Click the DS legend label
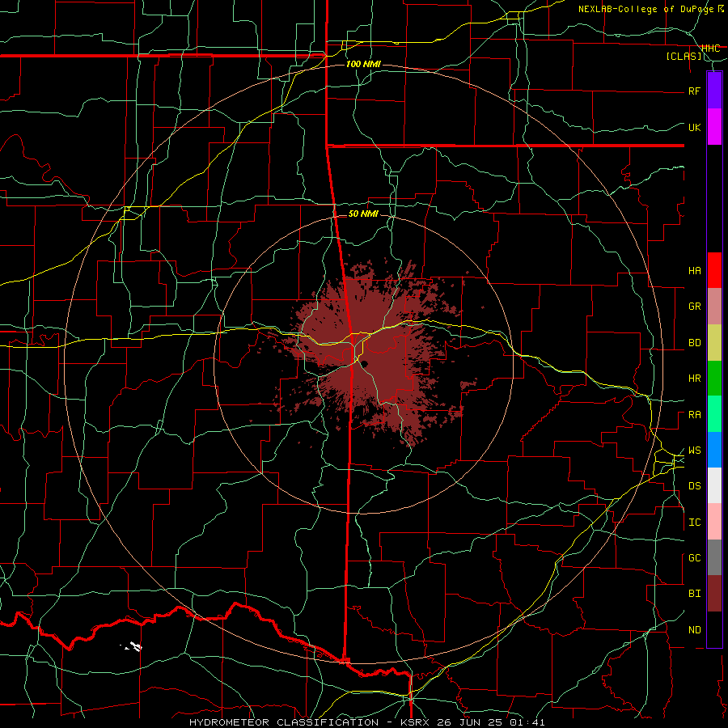This screenshot has height=728, width=728. (x=695, y=486)
